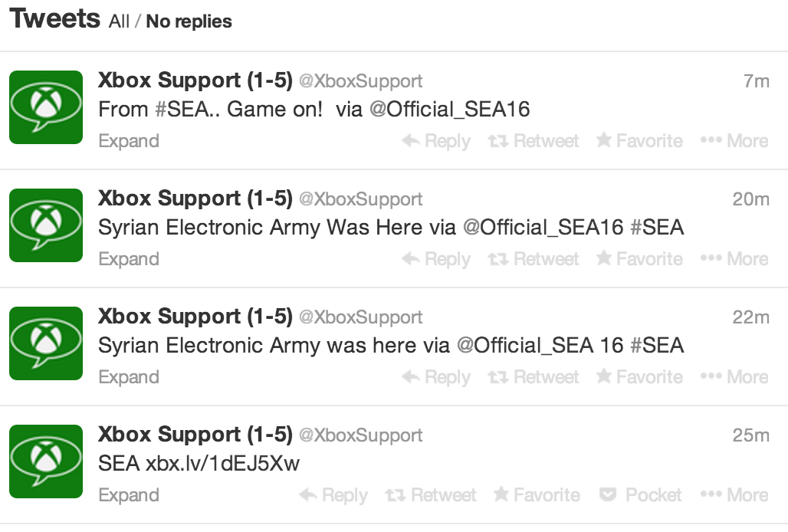Expand the 'Game on!' tweet
The height and width of the screenshot is (532, 788).
coord(129,141)
